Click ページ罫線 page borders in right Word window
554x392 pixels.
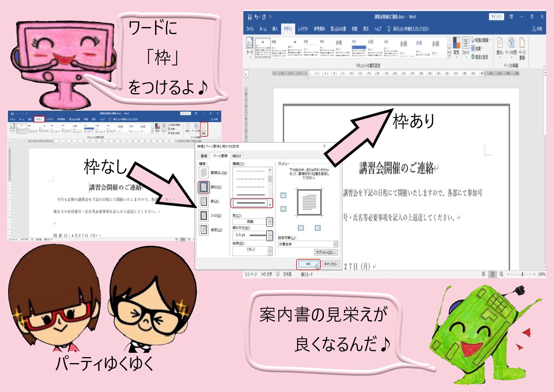point(522,48)
